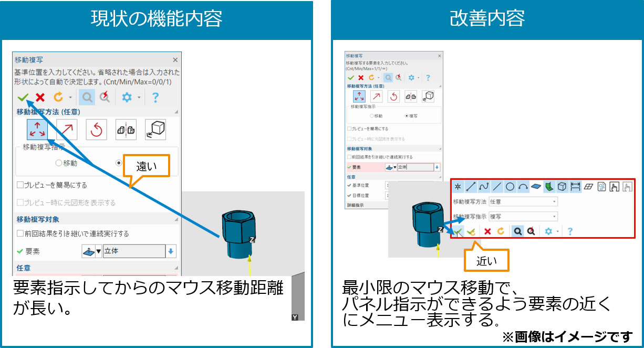
Task: Click the blue help question mark in floating menu
Action: [x=570, y=231]
